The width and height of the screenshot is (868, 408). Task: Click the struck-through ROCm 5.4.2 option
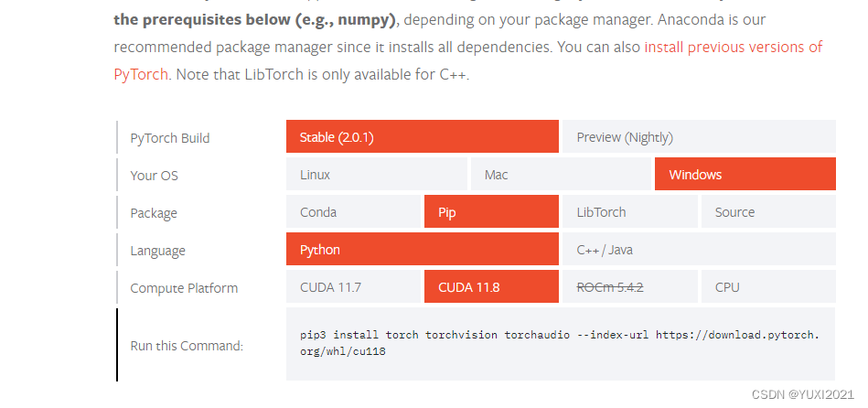(629, 287)
